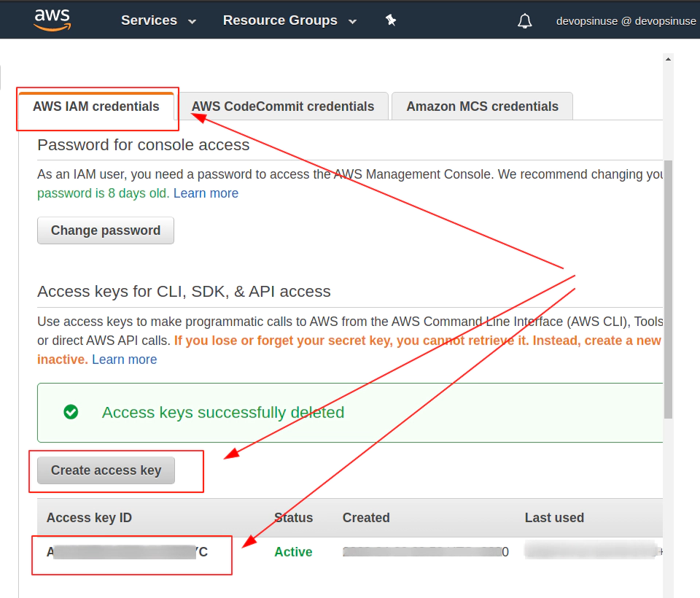700x598 pixels.
Task: Expand the Resource Groups dropdown
Action: pyautogui.click(x=289, y=20)
